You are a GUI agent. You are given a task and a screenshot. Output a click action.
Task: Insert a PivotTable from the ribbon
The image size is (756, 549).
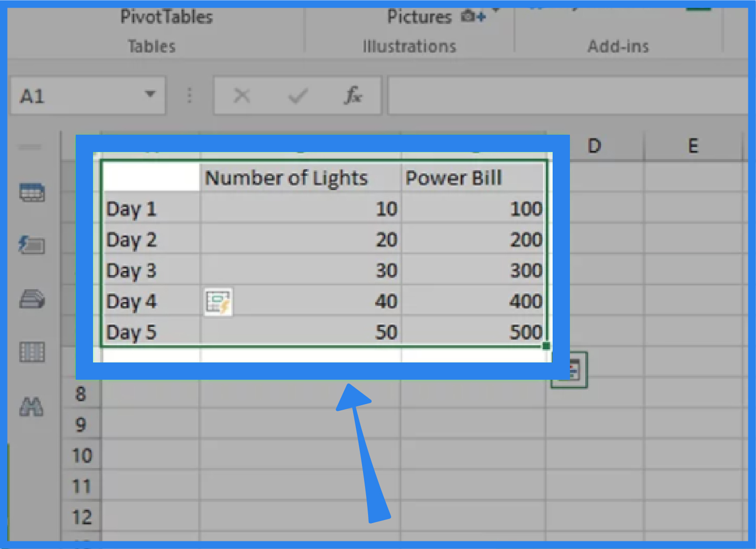click(166, 17)
